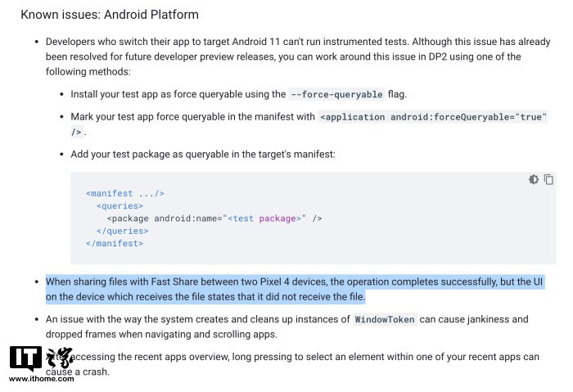Click the 'Known issues: Android Platform' heading
This screenshot has height=392, width=573.
(x=110, y=15)
